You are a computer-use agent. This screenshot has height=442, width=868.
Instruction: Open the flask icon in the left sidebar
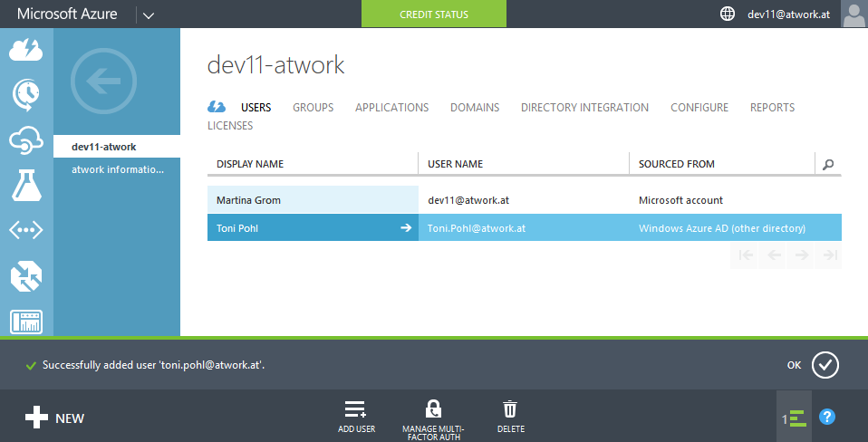[x=26, y=185]
